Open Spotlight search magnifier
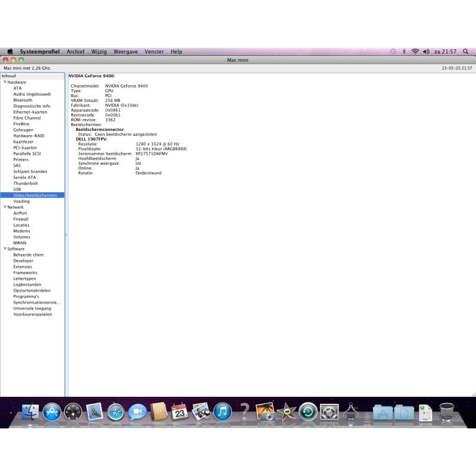 click(x=465, y=51)
